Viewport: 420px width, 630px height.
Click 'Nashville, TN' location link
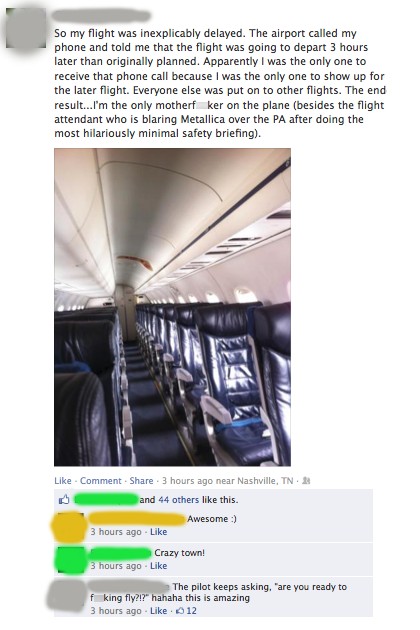tap(265, 481)
